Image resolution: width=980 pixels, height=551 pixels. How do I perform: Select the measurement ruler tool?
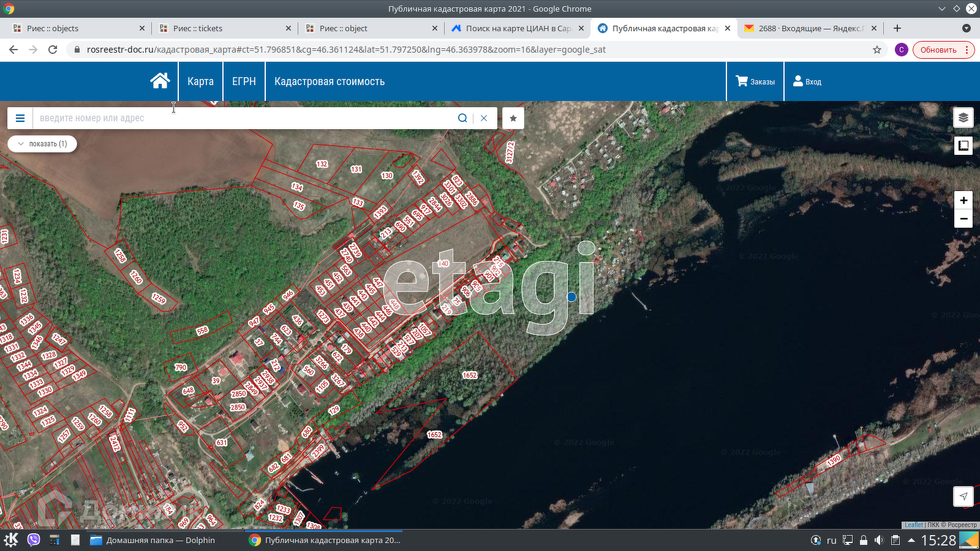click(963, 146)
